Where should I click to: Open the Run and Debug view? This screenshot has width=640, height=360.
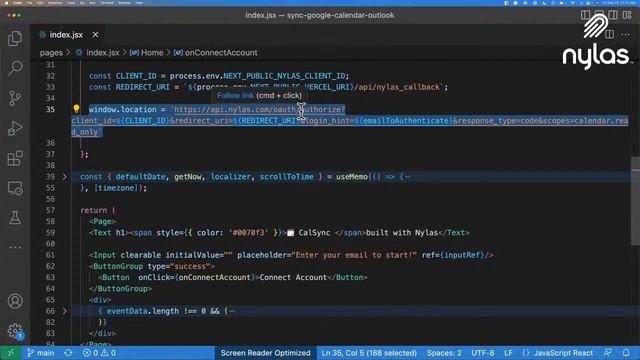pyautogui.click(x=15, y=128)
